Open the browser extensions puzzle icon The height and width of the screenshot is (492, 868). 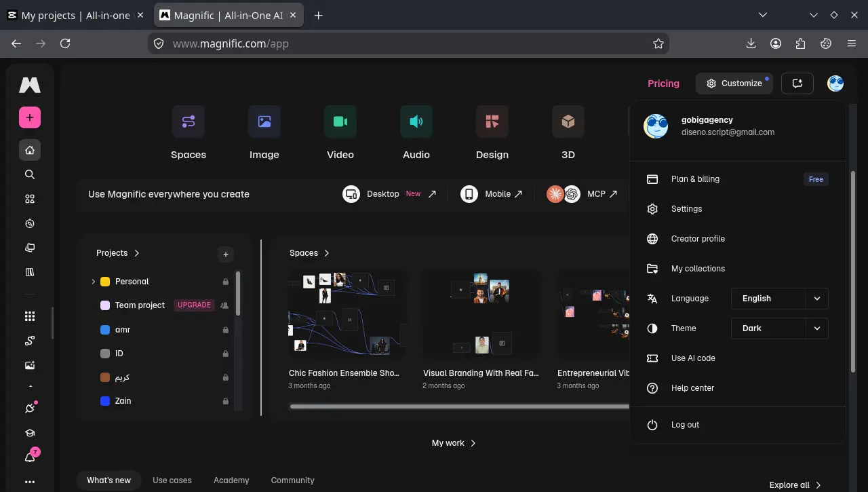coord(801,43)
